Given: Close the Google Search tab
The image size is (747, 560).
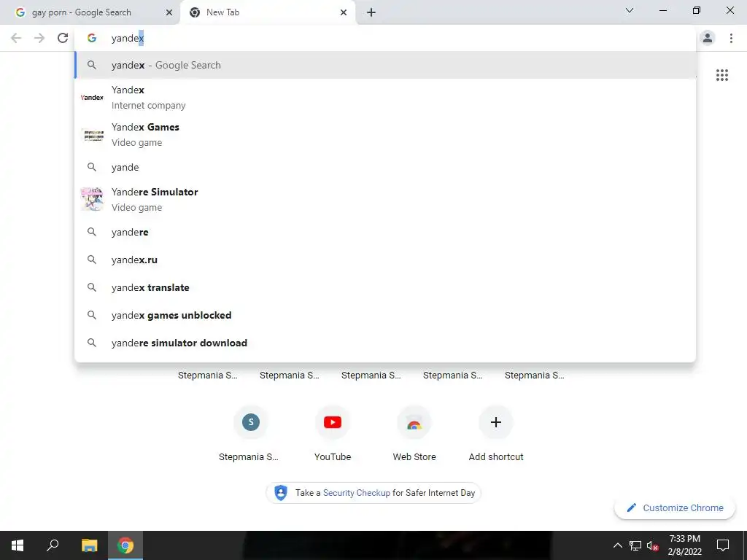Looking at the screenshot, I should [x=169, y=12].
